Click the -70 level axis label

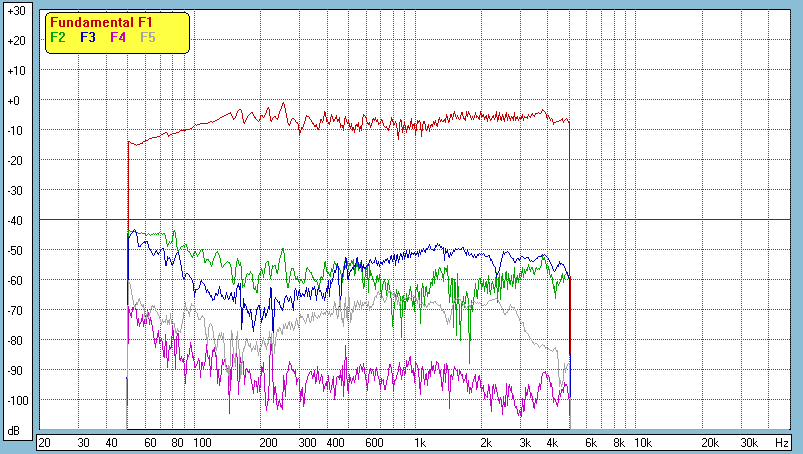pos(15,310)
